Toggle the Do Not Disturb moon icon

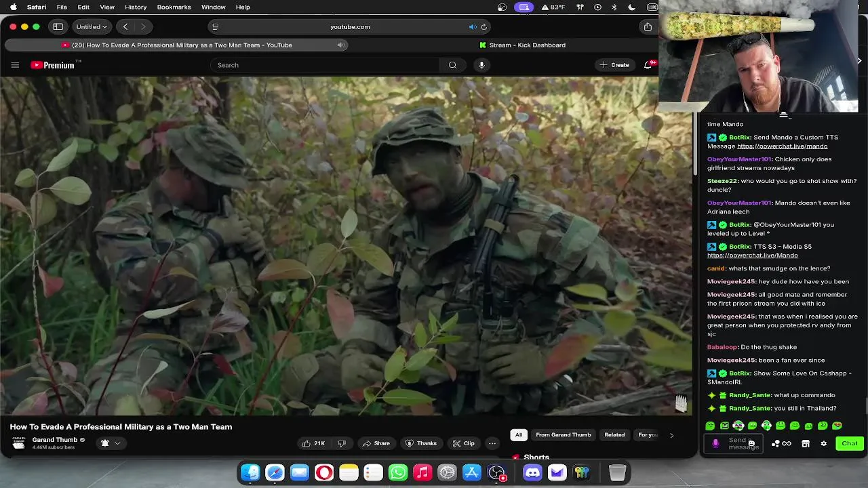click(x=632, y=7)
